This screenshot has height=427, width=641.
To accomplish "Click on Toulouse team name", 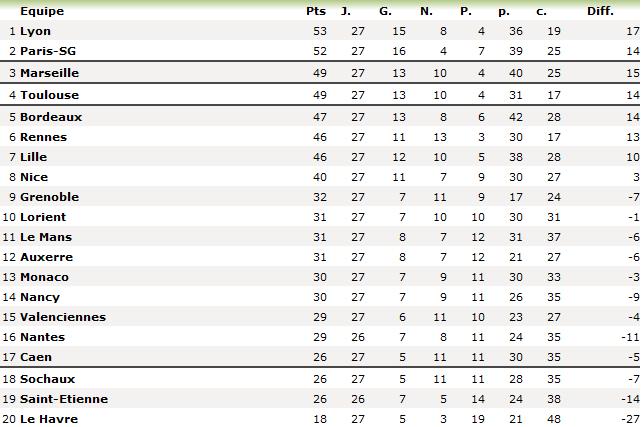I will (48, 95).
